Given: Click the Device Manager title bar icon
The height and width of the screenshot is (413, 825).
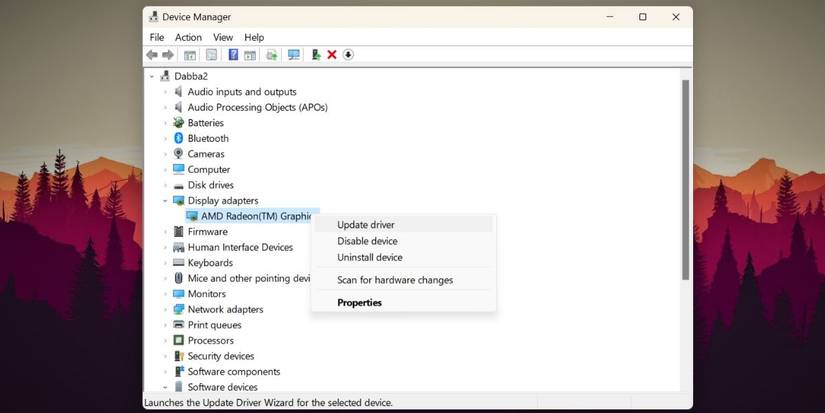Looking at the screenshot, I should pyautogui.click(x=154, y=17).
